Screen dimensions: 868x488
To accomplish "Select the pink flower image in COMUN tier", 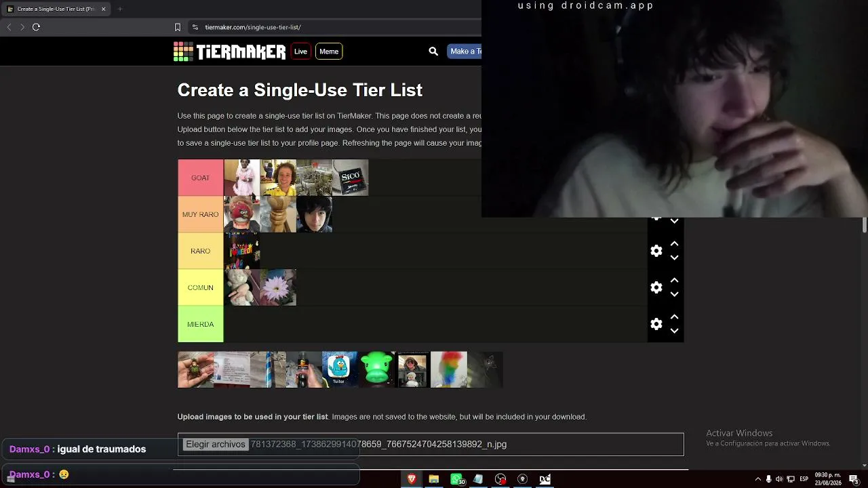I will tap(278, 287).
